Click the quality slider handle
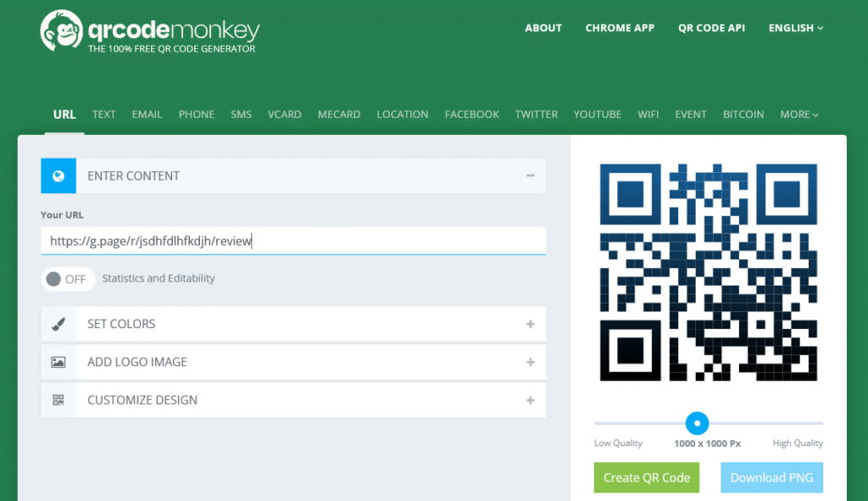Image resolution: width=868 pixels, height=501 pixels. pos(697,422)
